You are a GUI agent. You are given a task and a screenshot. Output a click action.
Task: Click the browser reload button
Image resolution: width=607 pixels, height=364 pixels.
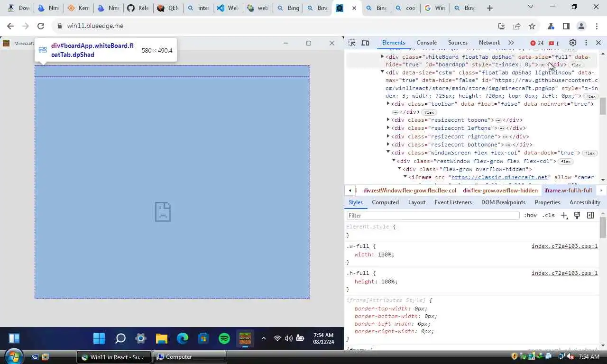(41, 26)
